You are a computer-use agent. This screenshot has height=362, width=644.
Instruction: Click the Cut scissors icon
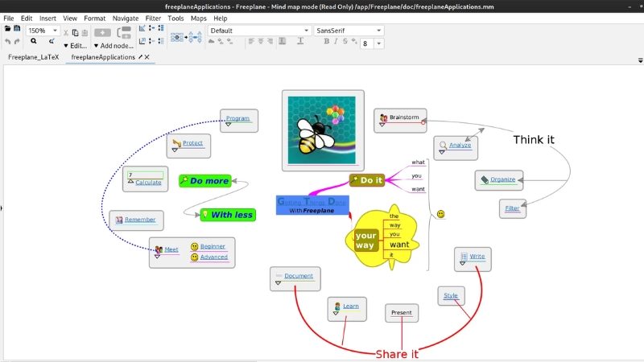pos(66,33)
